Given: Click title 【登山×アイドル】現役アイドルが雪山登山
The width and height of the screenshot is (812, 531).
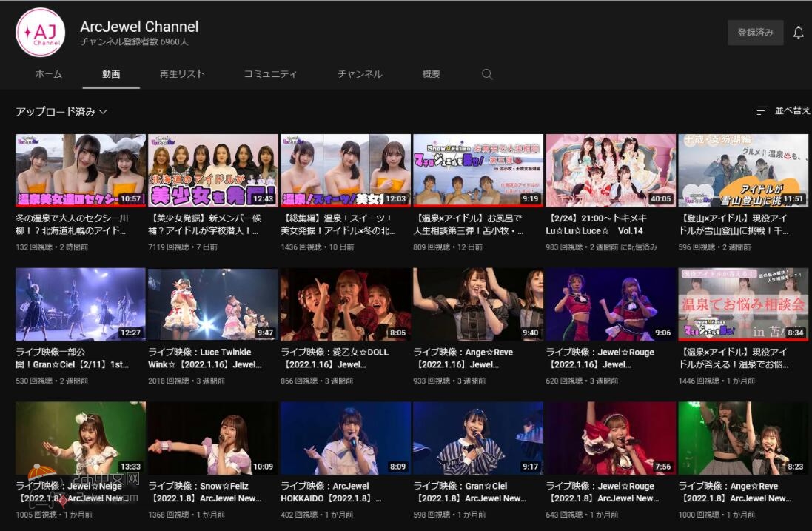Looking at the screenshot, I should (734, 224).
